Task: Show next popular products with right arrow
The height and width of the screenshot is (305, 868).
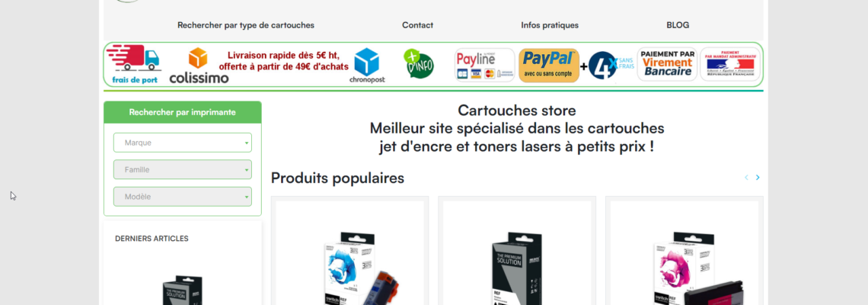Action: click(x=758, y=178)
